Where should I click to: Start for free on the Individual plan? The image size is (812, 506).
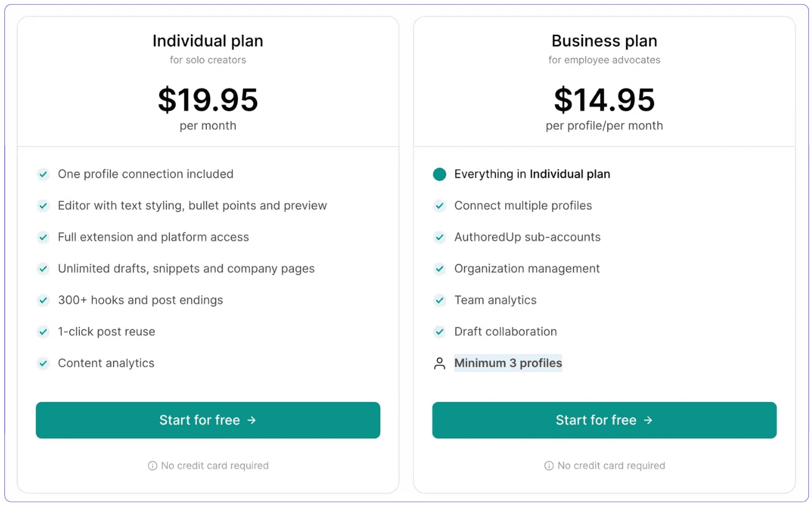(x=208, y=420)
